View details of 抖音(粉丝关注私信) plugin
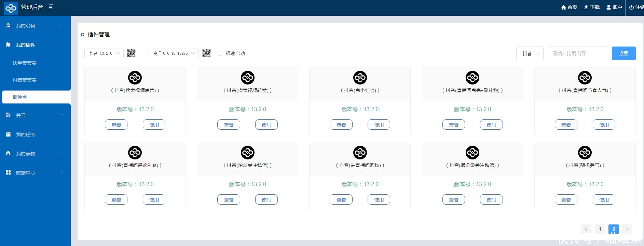The width and height of the screenshot is (644, 246). click(229, 200)
